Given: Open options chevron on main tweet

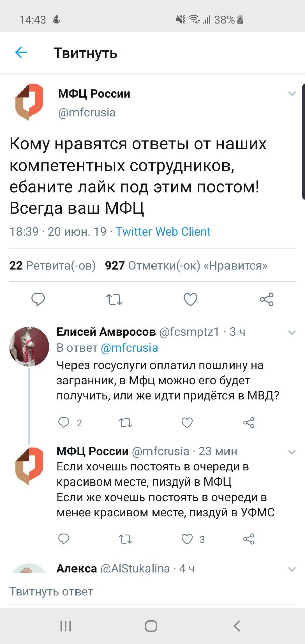Looking at the screenshot, I should point(292,94).
